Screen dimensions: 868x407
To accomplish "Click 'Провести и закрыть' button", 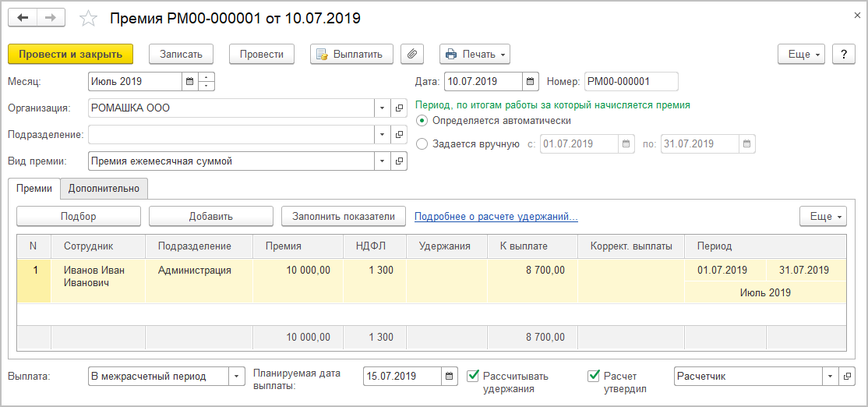I will pos(70,54).
